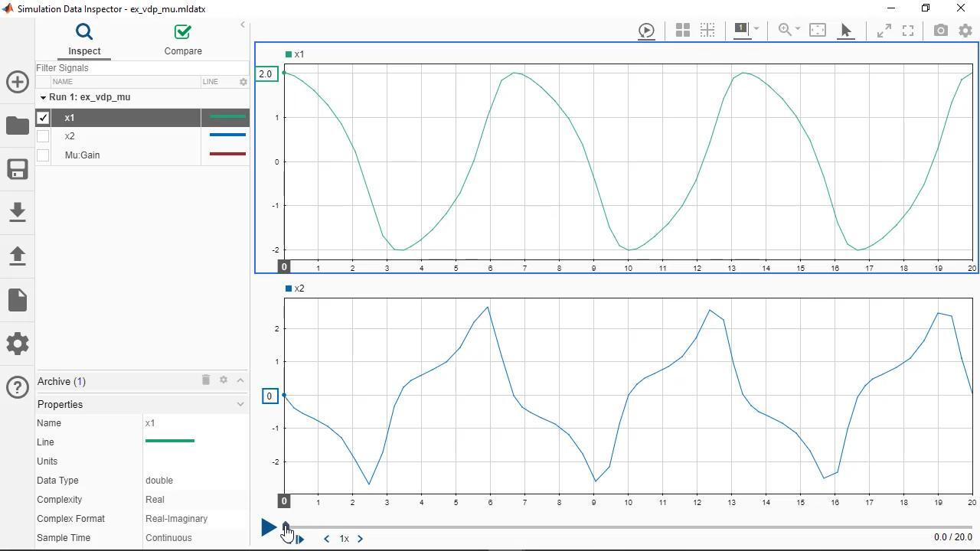Click the Add new subplot plus icon
This screenshot has width=980, height=551.
coord(18,82)
